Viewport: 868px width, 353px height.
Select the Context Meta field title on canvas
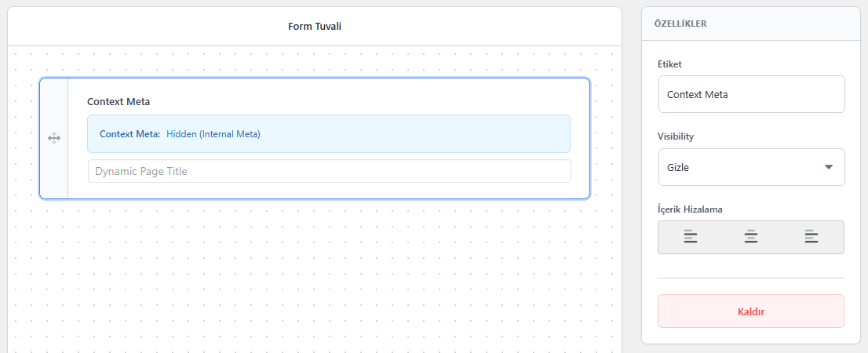(119, 102)
